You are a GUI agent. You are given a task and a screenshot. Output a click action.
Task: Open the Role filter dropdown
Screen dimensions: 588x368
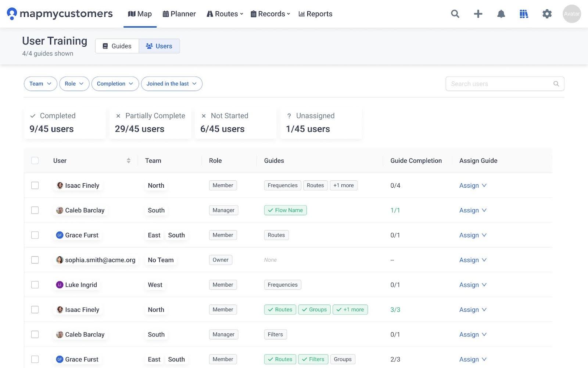tap(74, 84)
